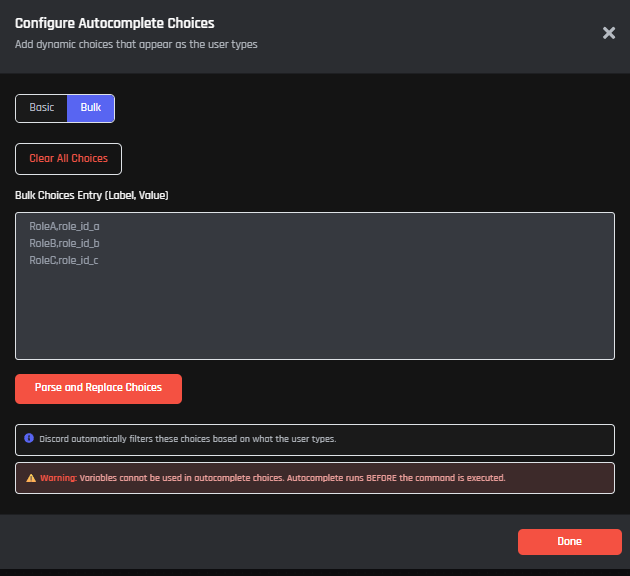Click the Configure Autocomplete Choices title
This screenshot has height=576, width=630.
[115, 23]
